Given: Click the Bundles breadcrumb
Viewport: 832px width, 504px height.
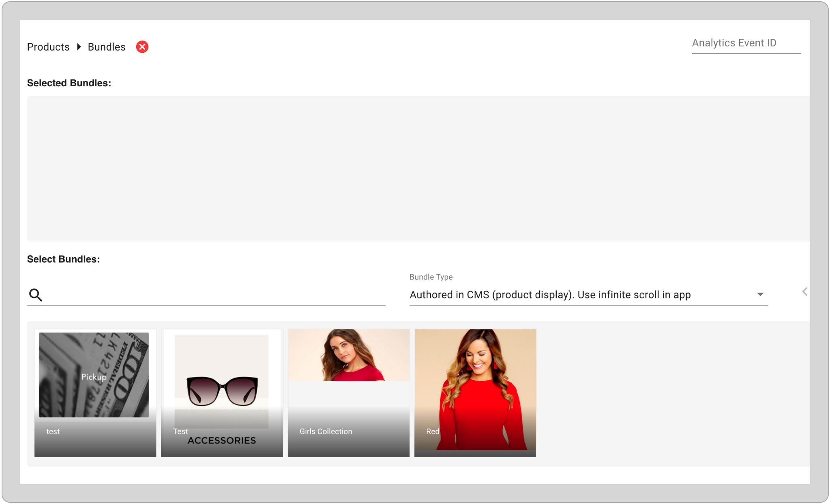Looking at the screenshot, I should pos(107,47).
